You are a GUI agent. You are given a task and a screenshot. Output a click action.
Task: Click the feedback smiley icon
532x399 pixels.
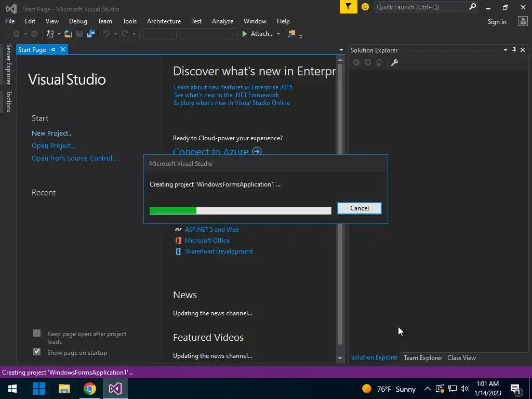click(x=365, y=7)
